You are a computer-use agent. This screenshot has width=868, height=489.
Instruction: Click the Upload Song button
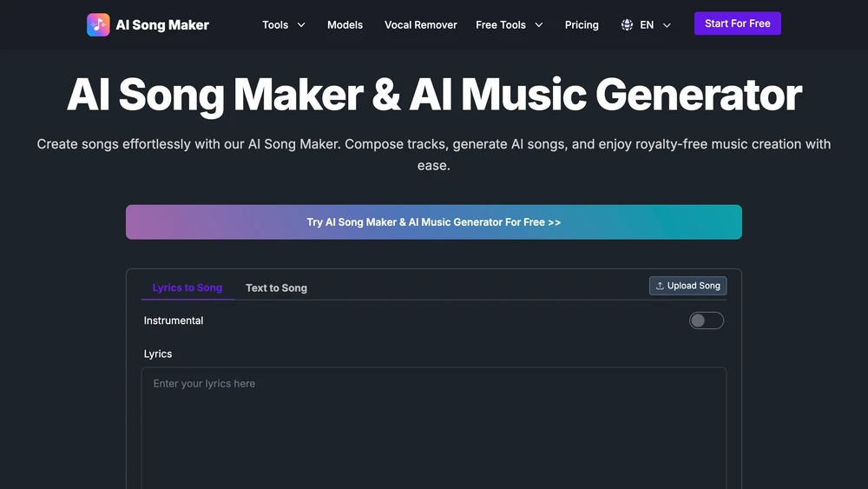coord(687,286)
